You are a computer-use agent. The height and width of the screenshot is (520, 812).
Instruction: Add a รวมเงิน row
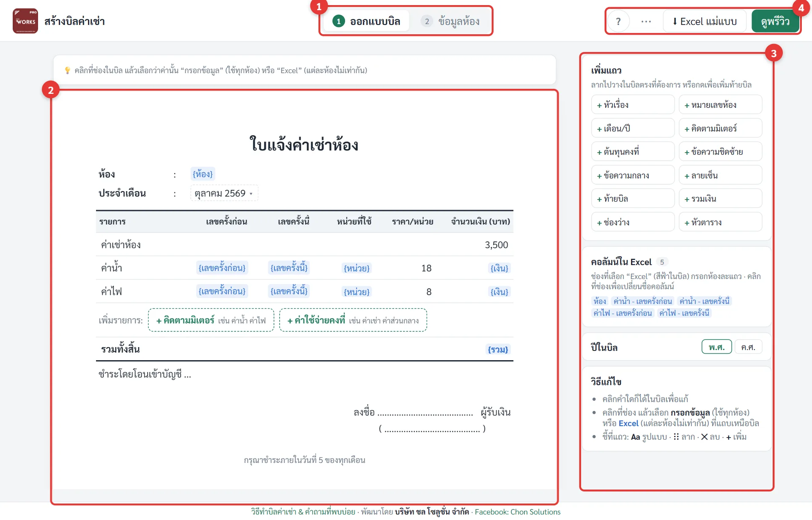click(721, 199)
